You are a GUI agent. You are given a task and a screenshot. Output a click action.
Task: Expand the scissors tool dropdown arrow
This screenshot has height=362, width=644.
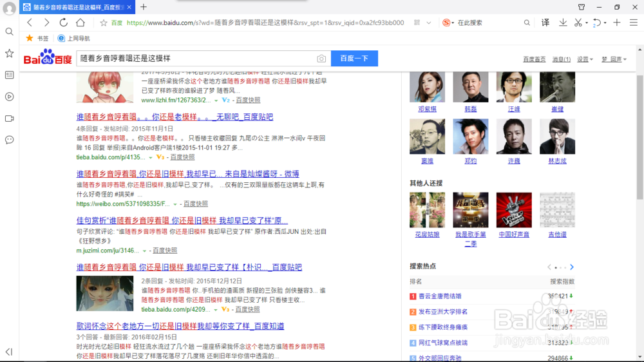click(x=587, y=23)
